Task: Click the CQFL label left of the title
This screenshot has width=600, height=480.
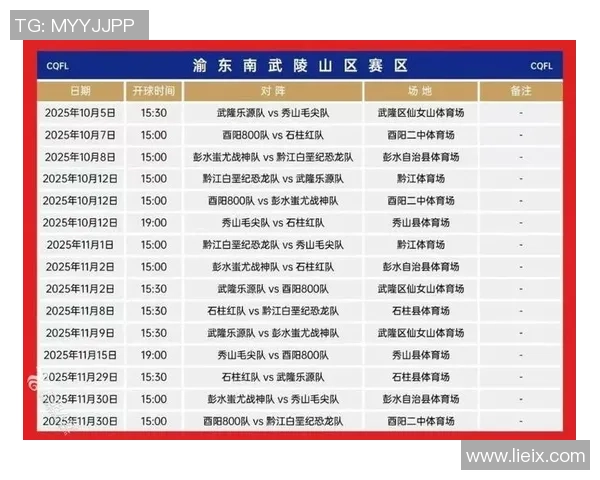Action: click(57, 66)
